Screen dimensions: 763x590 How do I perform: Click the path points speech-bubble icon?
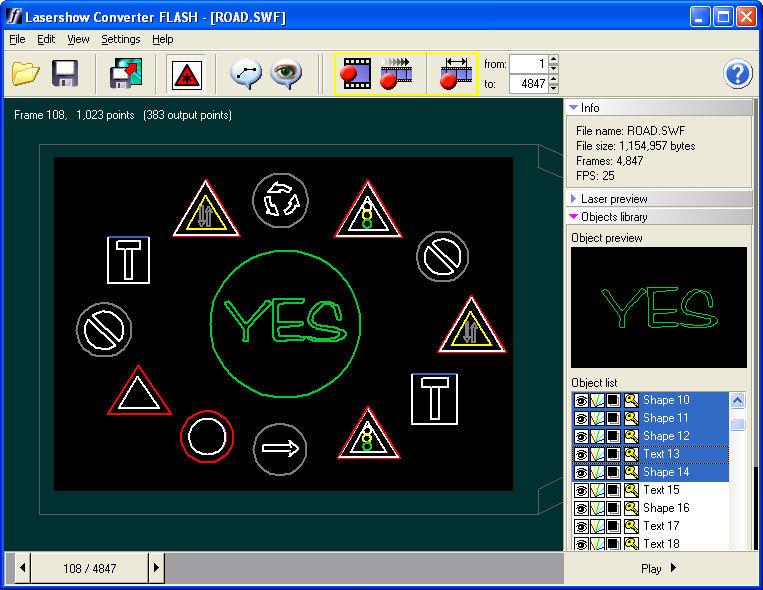pos(245,74)
